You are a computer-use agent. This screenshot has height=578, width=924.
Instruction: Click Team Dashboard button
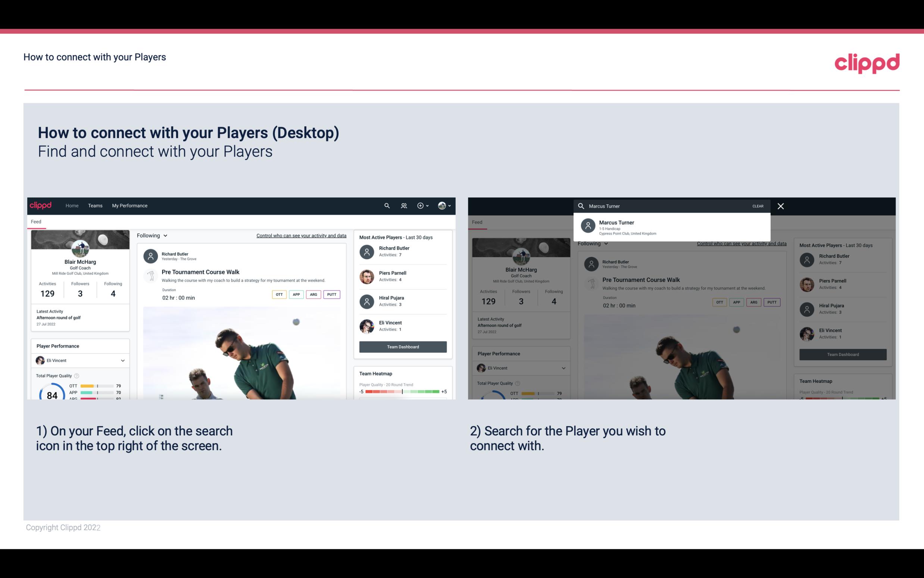[x=402, y=346]
